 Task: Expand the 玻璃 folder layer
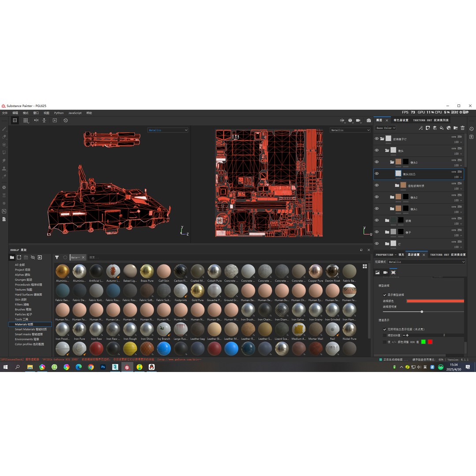tap(387, 220)
